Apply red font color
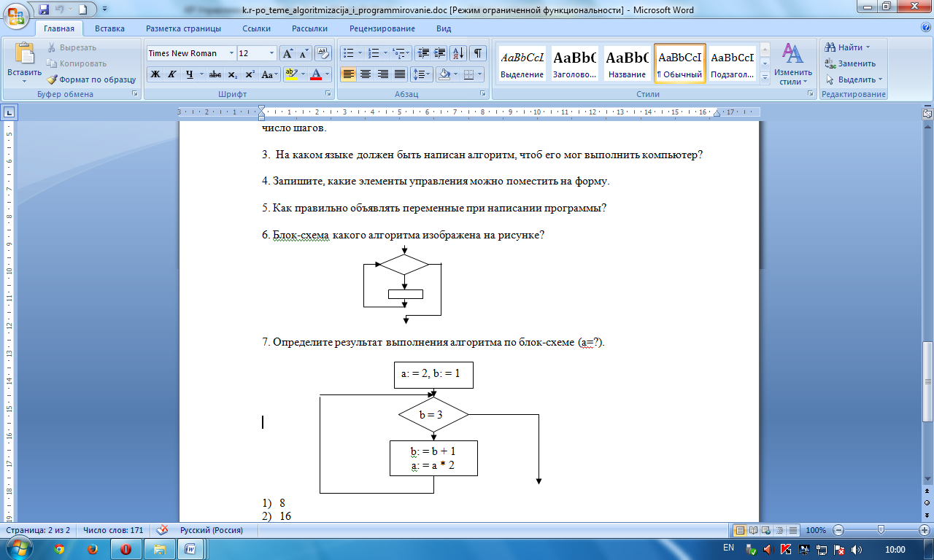934x560 pixels. [316, 74]
